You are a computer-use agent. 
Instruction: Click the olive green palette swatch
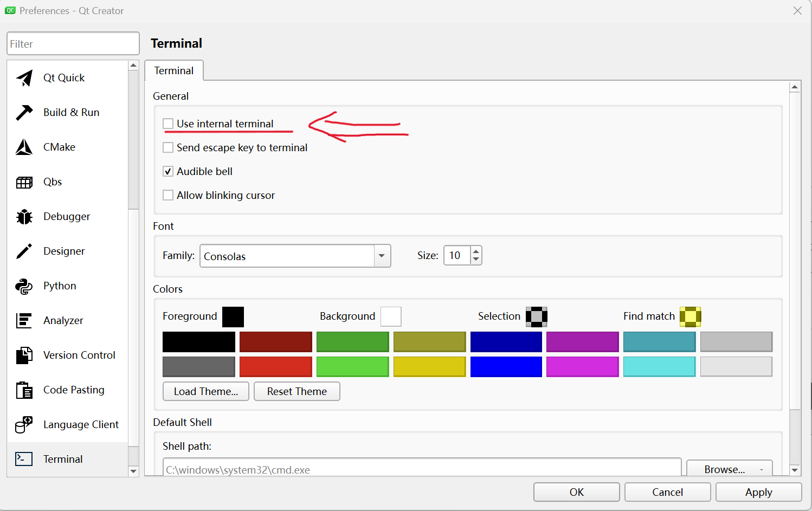coord(430,342)
